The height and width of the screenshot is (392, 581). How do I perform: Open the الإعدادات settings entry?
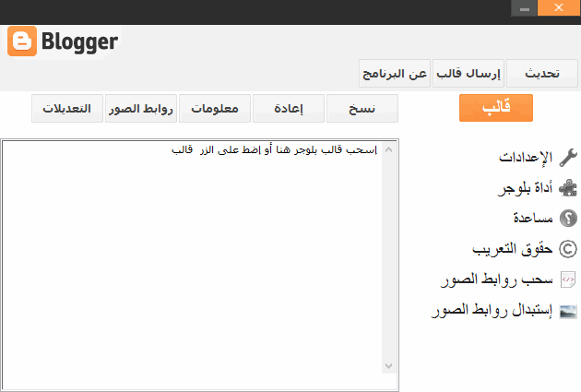(526, 158)
